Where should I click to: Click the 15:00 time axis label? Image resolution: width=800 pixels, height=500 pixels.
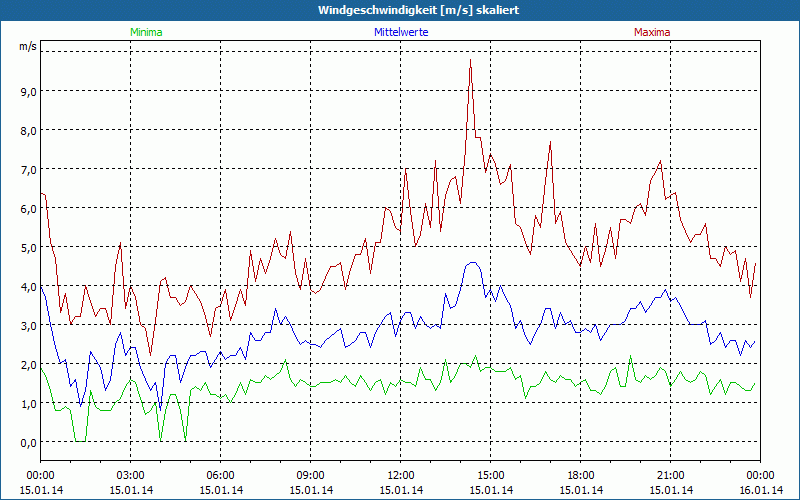tap(491, 476)
